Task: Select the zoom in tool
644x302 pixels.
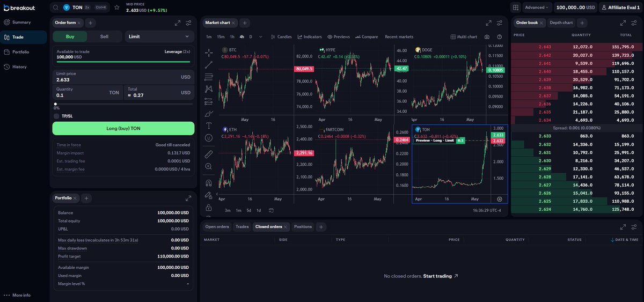Action: (209, 166)
